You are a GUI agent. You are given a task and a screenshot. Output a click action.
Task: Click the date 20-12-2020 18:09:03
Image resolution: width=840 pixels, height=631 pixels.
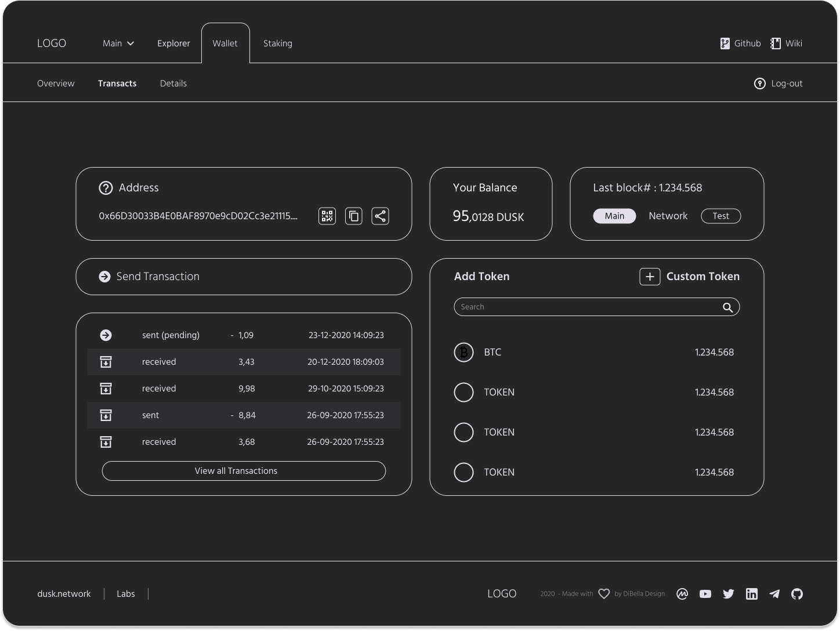[x=346, y=362]
